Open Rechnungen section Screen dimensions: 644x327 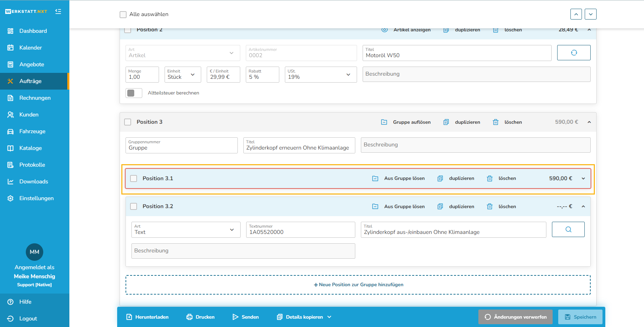point(35,98)
